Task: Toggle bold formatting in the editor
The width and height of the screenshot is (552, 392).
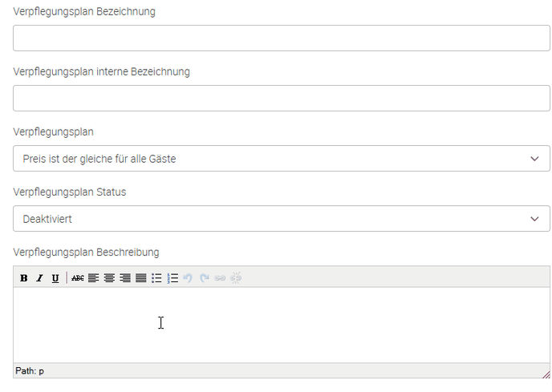Action: (23, 278)
